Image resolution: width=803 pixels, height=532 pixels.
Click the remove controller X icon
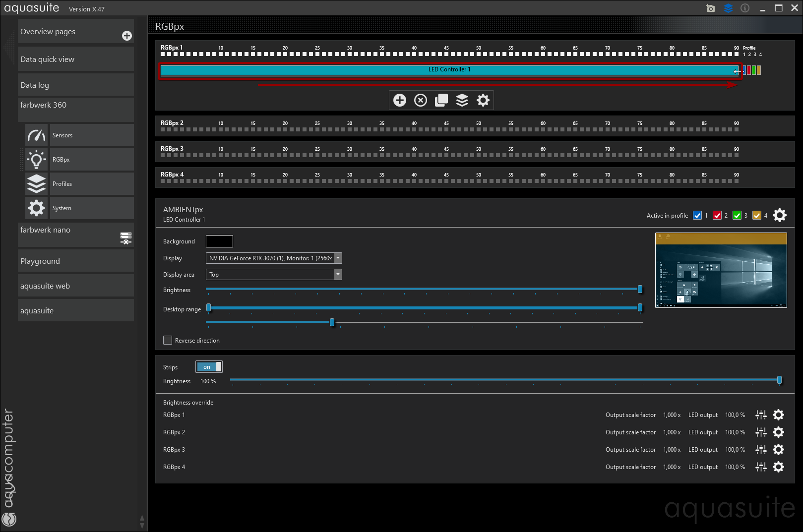(421, 100)
